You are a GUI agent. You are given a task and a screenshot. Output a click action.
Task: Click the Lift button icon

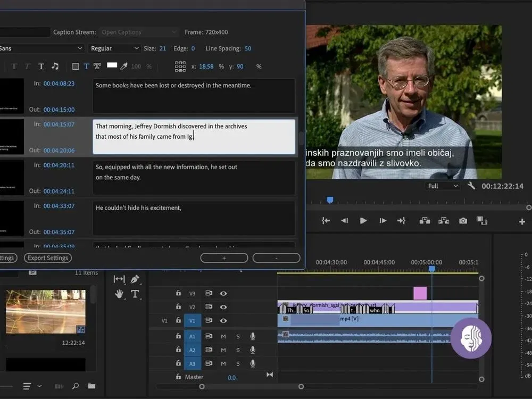pyautogui.click(x=425, y=221)
